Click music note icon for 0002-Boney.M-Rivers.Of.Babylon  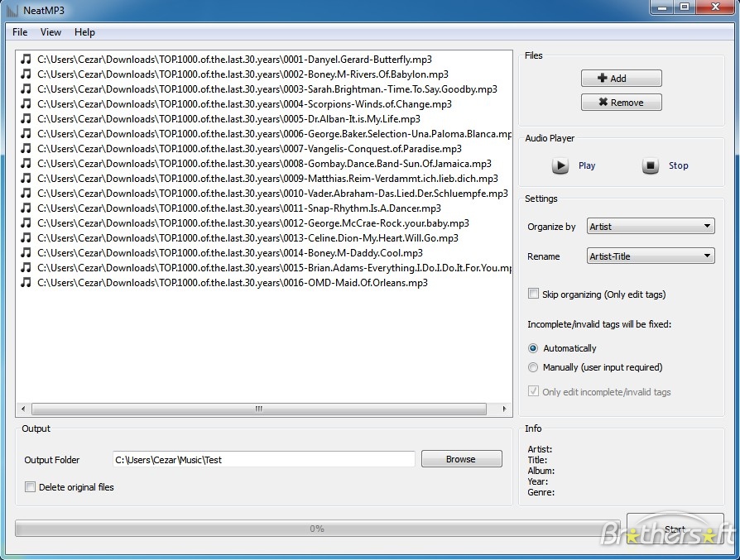tap(26, 74)
